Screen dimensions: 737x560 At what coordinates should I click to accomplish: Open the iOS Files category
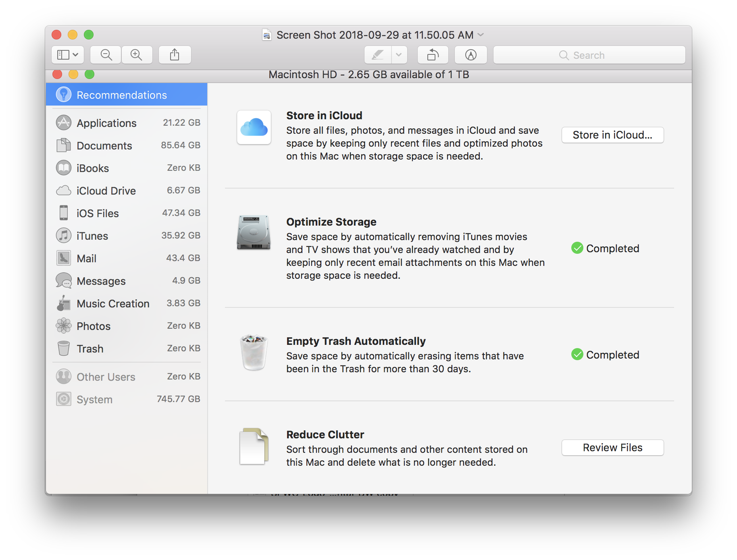(x=127, y=213)
